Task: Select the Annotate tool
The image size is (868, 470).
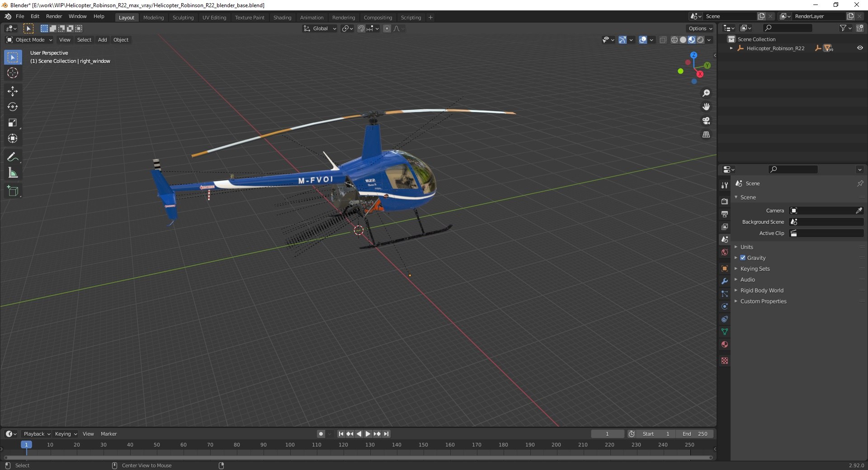Action: [13, 157]
